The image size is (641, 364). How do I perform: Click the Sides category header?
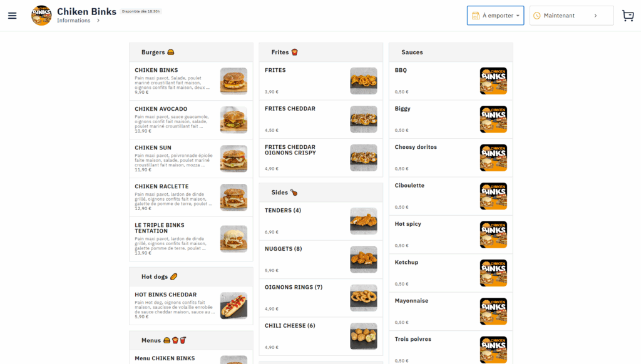pyautogui.click(x=321, y=193)
